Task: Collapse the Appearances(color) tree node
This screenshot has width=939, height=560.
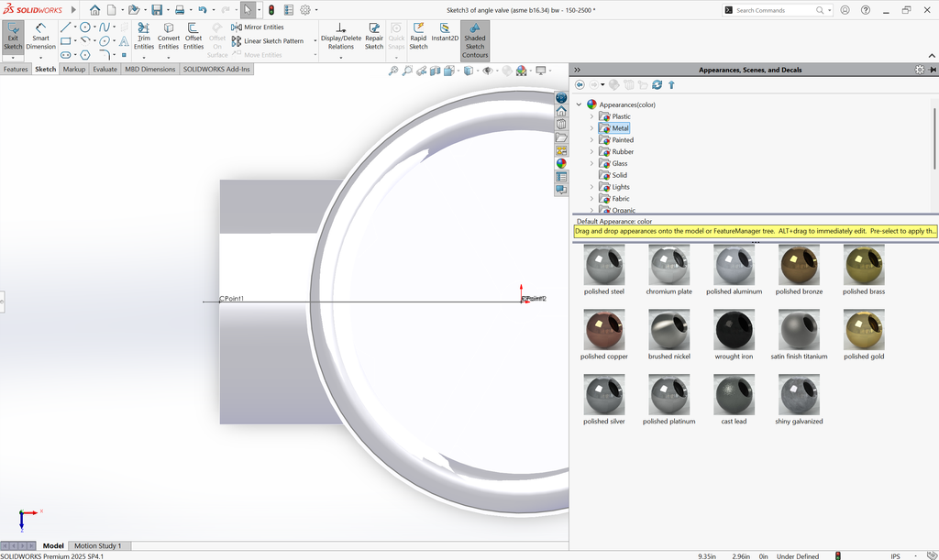Action: coord(577,104)
